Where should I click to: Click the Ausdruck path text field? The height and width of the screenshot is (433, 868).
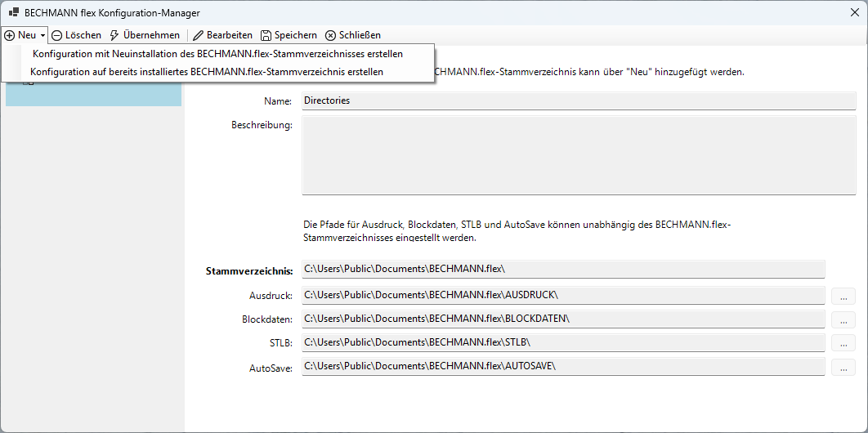[x=563, y=295]
